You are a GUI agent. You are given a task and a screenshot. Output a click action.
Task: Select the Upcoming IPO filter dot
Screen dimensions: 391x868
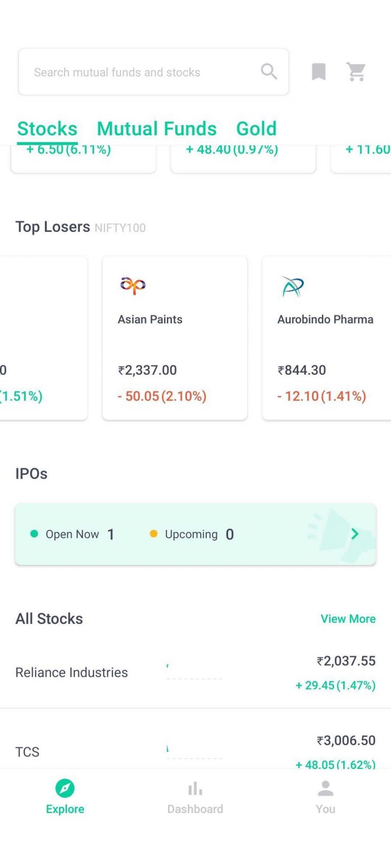pyautogui.click(x=153, y=534)
